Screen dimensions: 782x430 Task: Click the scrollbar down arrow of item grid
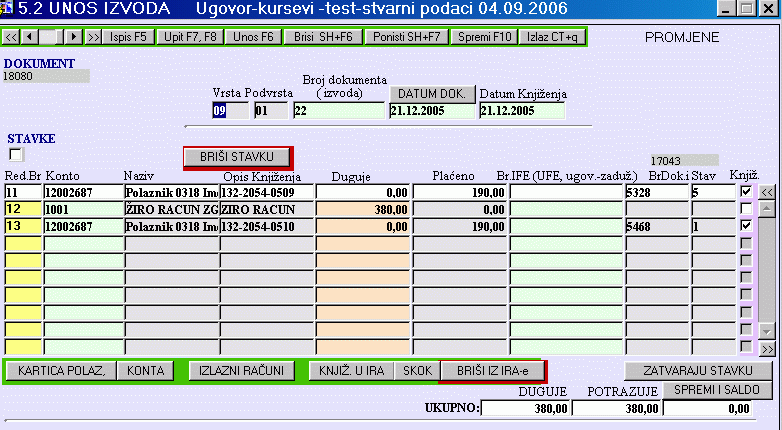[767, 332]
